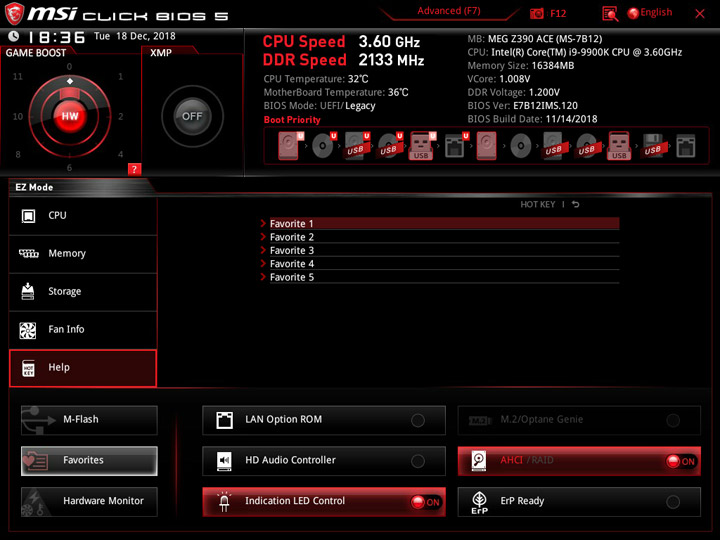This screenshot has width=720, height=540.
Task: Click the hot key book icon for Help
Action: coord(28,368)
